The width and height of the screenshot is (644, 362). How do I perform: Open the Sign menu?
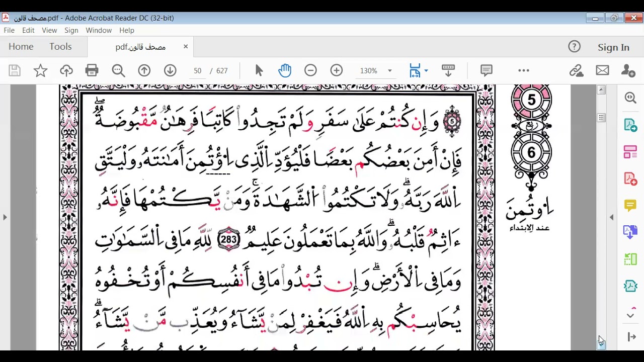[x=71, y=30]
